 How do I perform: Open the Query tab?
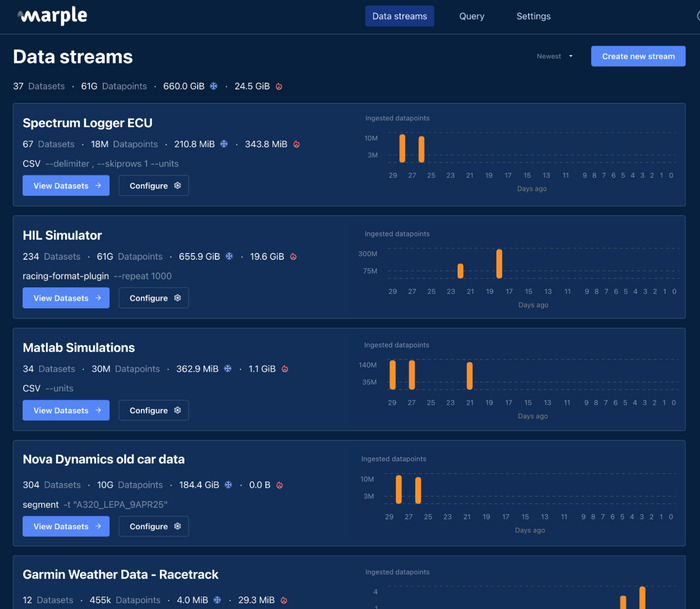click(472, 16)
